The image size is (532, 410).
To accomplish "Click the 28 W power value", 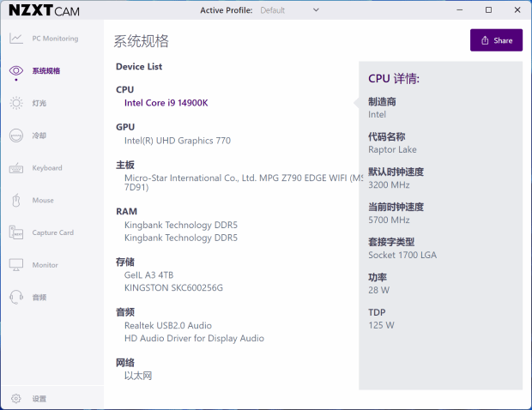I will coord(378,290).
